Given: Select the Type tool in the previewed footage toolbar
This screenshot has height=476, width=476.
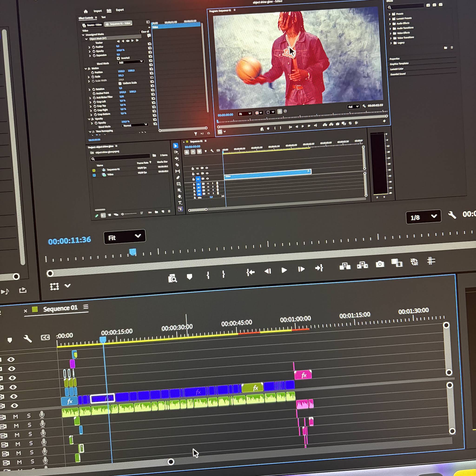Looking at the screenshot, I should (x=180, y=203).
